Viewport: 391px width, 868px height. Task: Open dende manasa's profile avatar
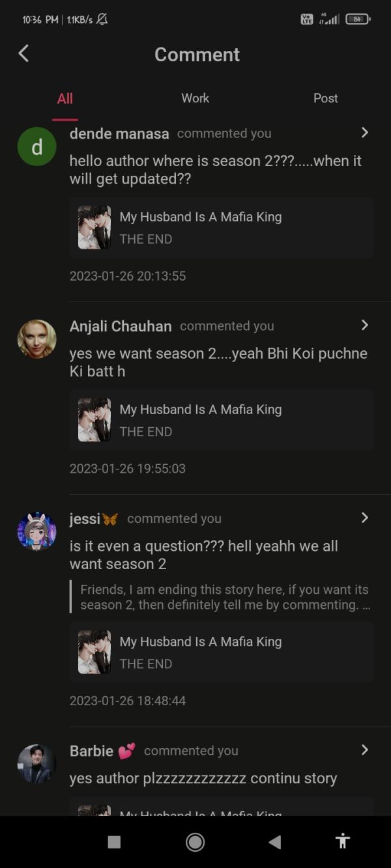(x=36, y=147)
